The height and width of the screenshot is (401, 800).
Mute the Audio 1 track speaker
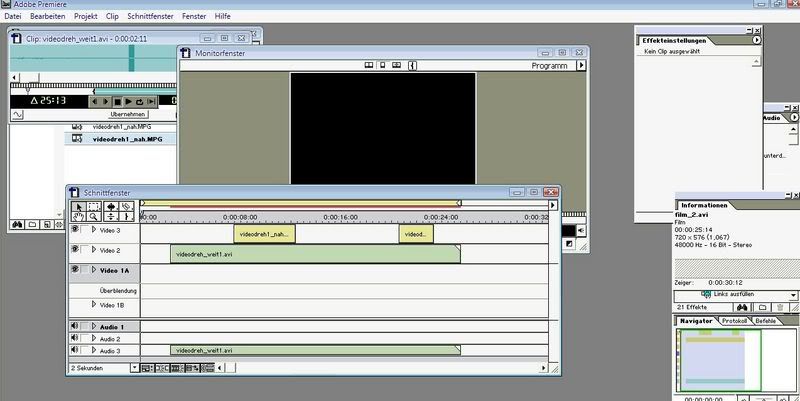click(x=75, y=326)
